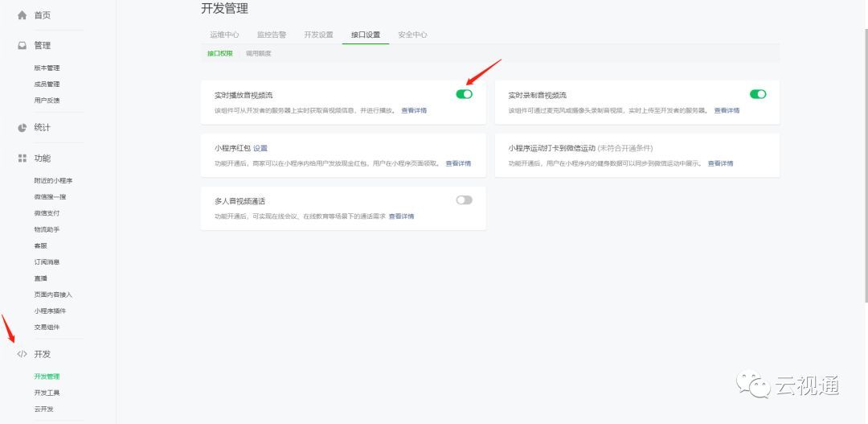The height and width of the screenshot is (424, 868).
Task: Open 直播 in the sidebar
Action: 41,279
